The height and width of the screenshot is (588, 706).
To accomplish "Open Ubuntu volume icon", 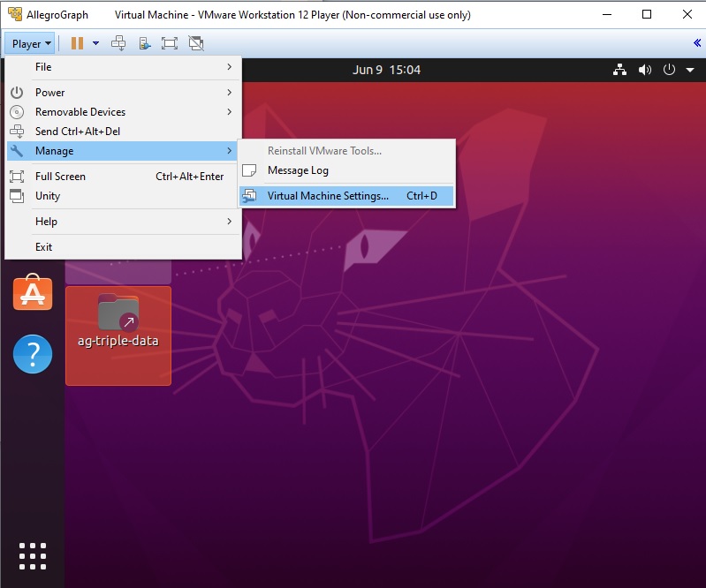I will 645,70.
